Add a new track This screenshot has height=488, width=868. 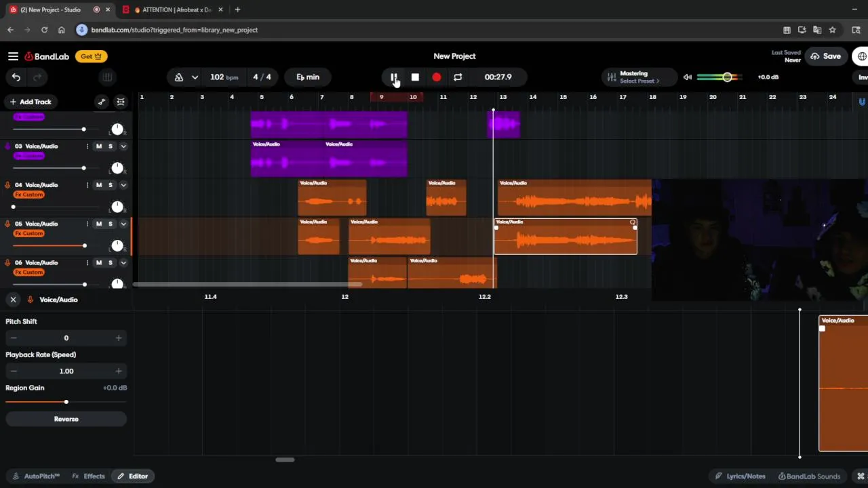pos(30,102)
